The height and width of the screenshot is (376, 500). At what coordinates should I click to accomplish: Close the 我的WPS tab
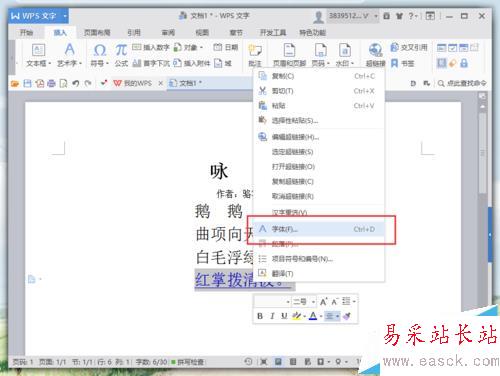tap(161, 83)
